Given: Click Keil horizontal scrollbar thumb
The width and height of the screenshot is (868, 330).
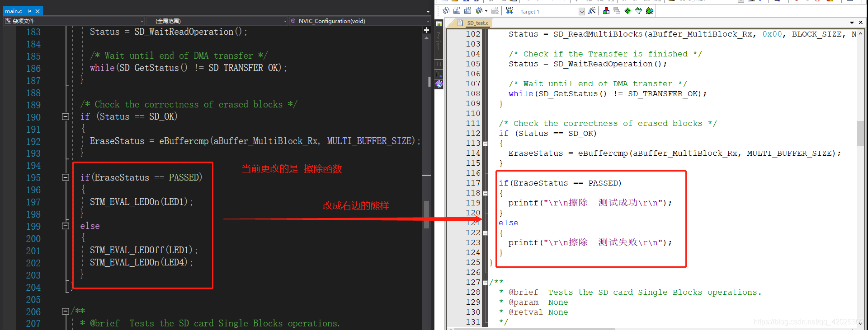Looking at the screenshot, I should [x=533, y=329].
